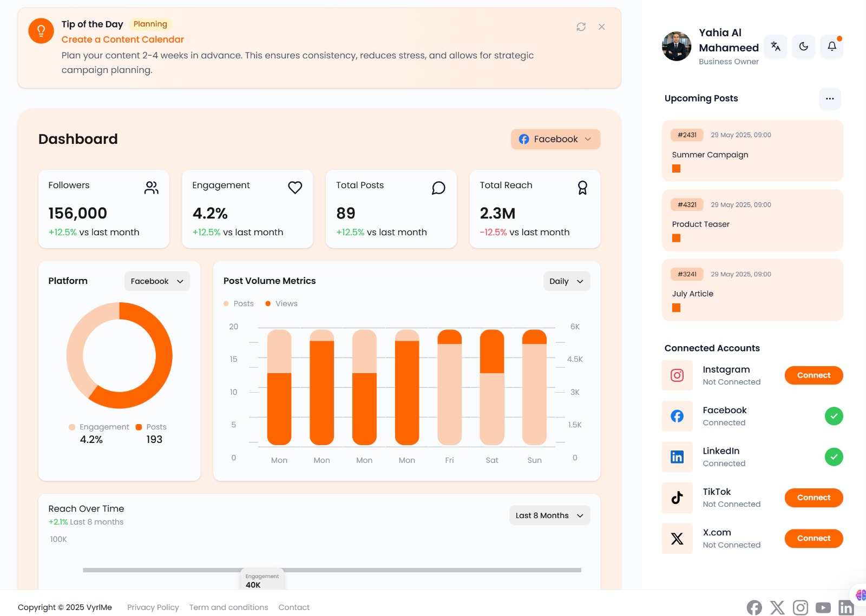The image size is (866, 616).
Task: Connect the TikTok account
Action: pos(813,498)
